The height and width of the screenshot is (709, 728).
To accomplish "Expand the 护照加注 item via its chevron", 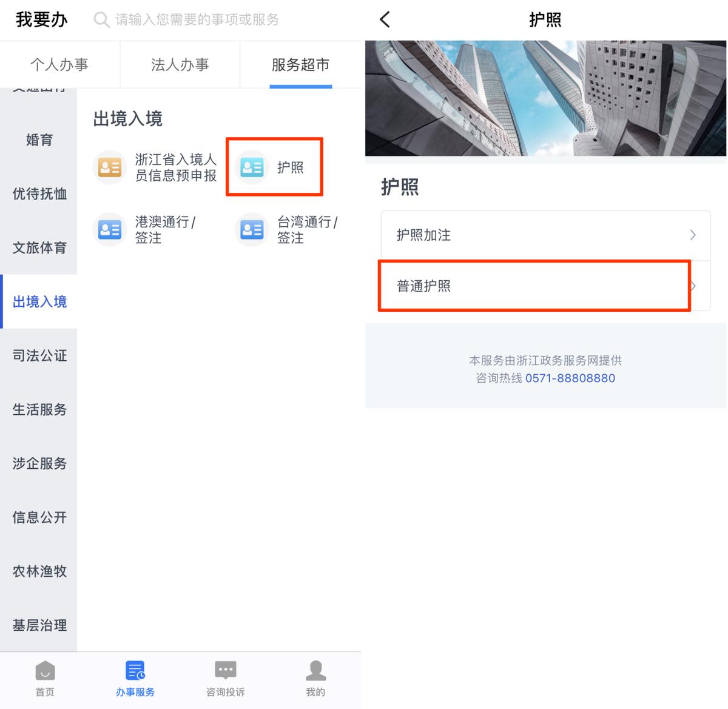I will coord(692,235).
